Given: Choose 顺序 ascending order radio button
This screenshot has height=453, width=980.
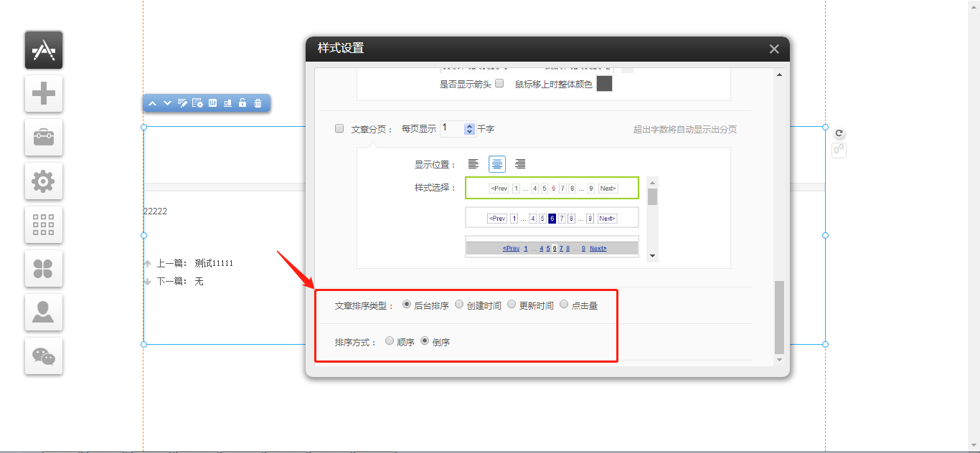Looking at the screenshot, I should pos(390,341).
